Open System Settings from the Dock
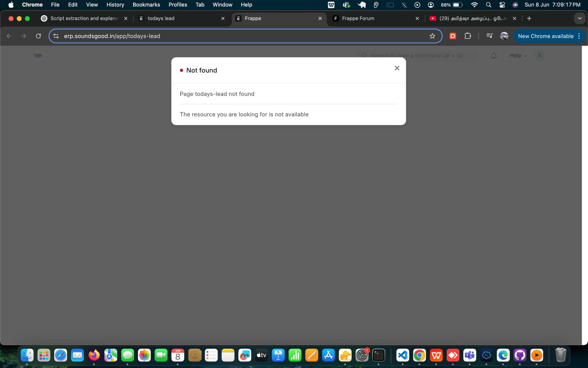Viewport: 588px width, 368px height. coord(362,355)
